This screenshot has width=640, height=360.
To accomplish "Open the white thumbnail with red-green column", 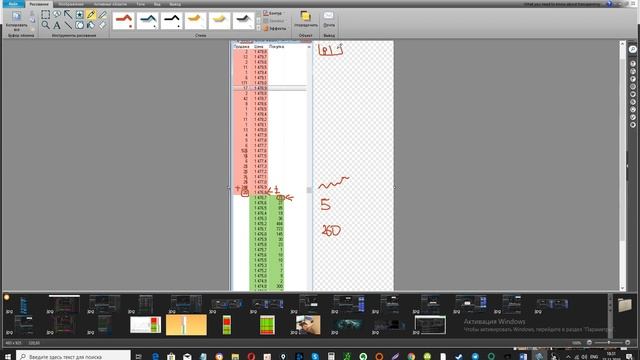I will [146, 325].
